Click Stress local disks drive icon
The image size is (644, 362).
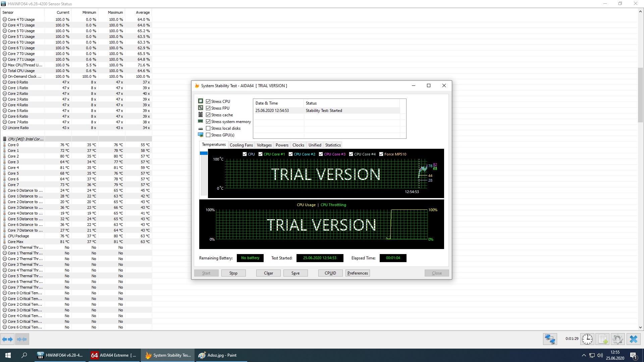[x=201, y=128]
